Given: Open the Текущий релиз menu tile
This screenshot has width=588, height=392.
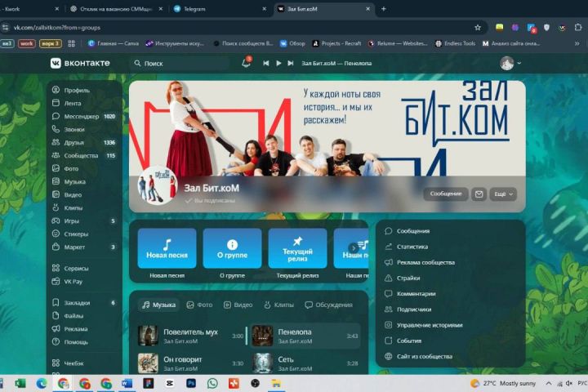Looking at the screenshot, I should (297, 248).
